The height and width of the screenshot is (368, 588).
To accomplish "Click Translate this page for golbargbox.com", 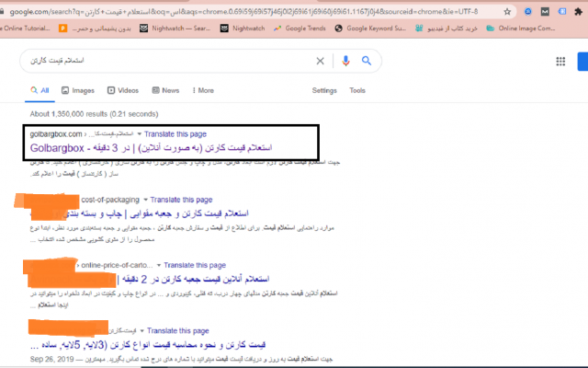I will pos(175,134).
